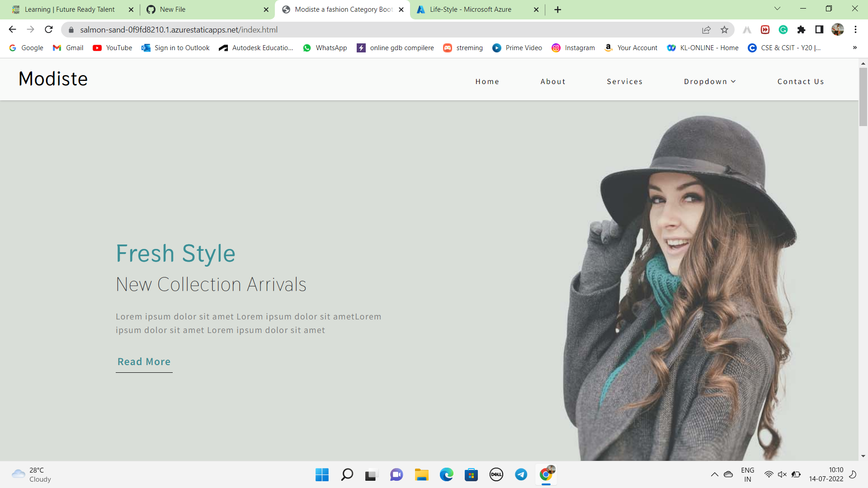Click the page vertical scrollbar thumb
This screenshot has height=488, width=868.
pyautogui.click(x=863, y=97)
